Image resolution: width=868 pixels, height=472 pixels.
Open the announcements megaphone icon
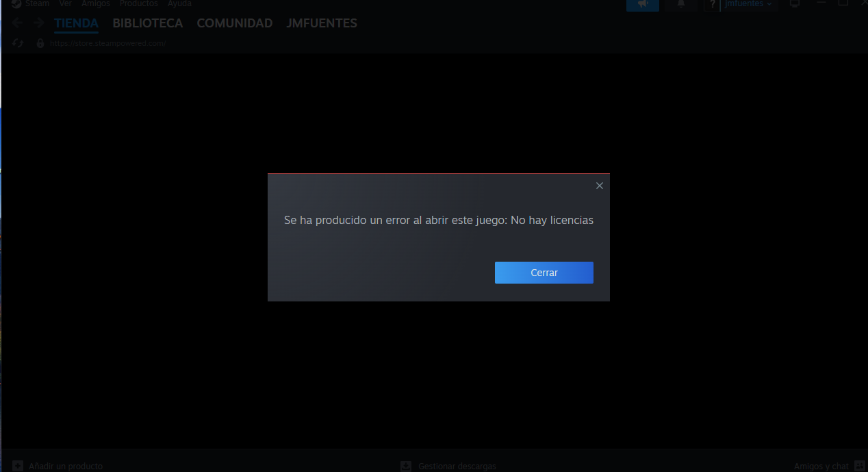[642, 4]
